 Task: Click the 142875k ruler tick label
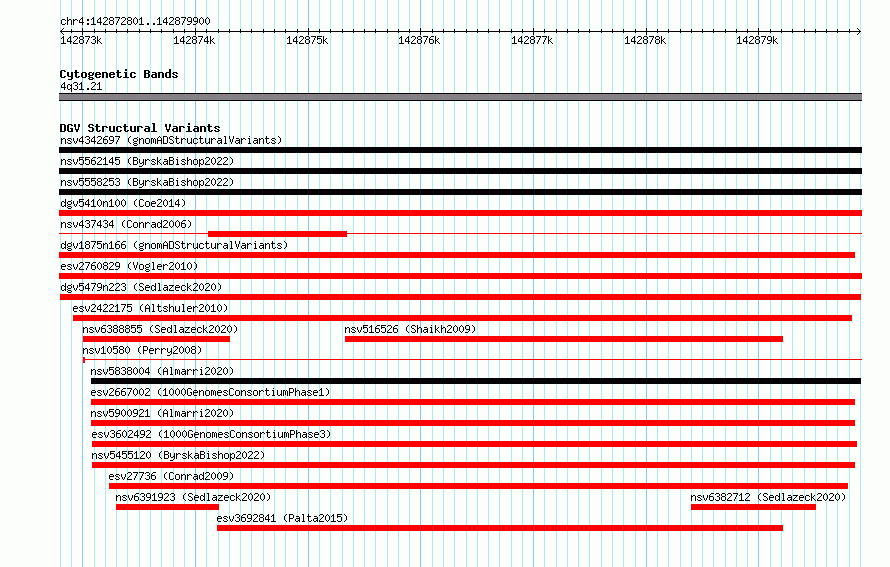pos(307,40)
